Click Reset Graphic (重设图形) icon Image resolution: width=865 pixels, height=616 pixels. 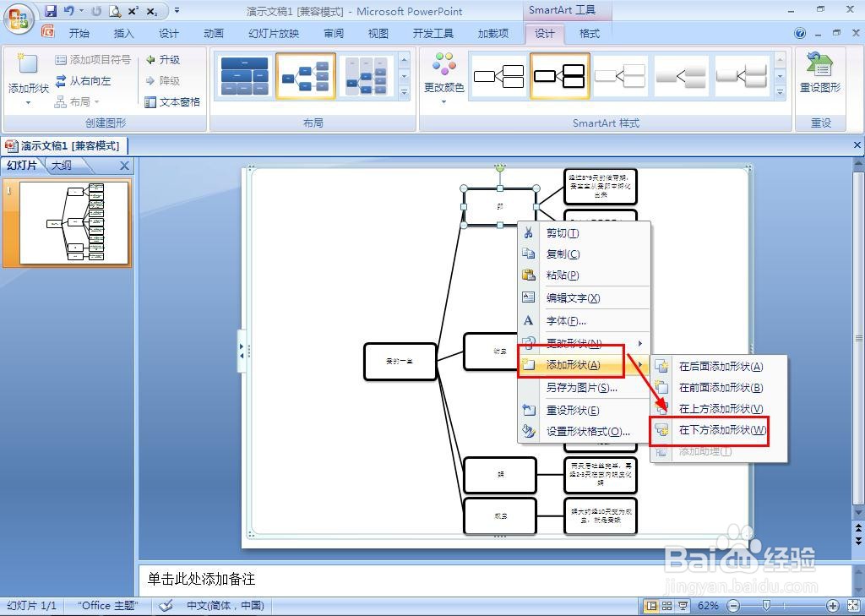[x=819, y=65]
